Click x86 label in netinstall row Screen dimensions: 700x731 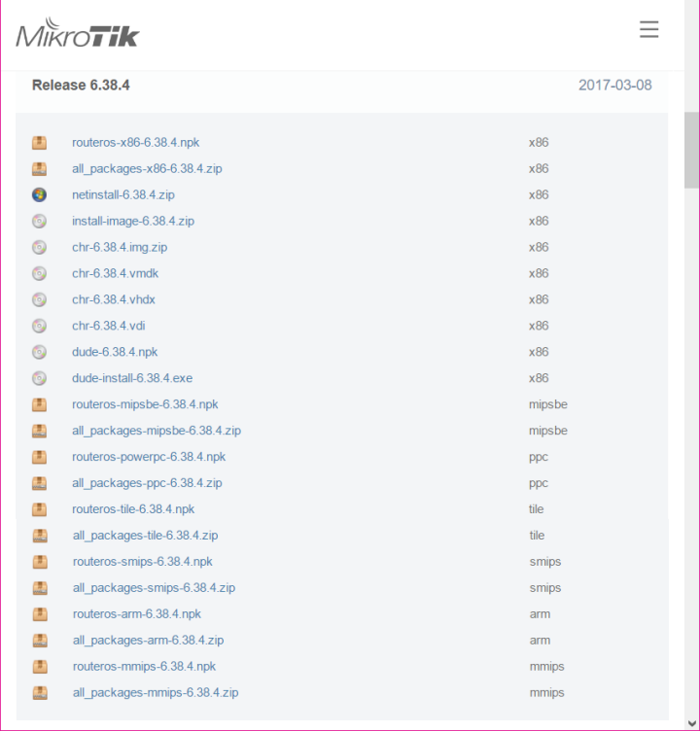coord(539,194)
